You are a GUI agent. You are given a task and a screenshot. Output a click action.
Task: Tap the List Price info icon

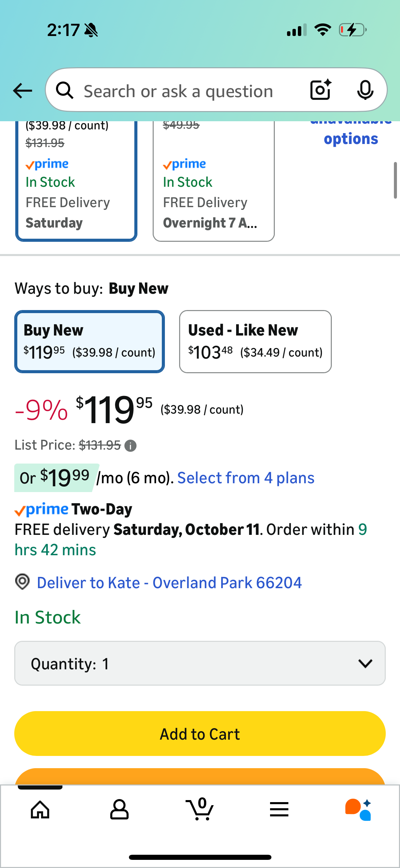coord(131,446)
